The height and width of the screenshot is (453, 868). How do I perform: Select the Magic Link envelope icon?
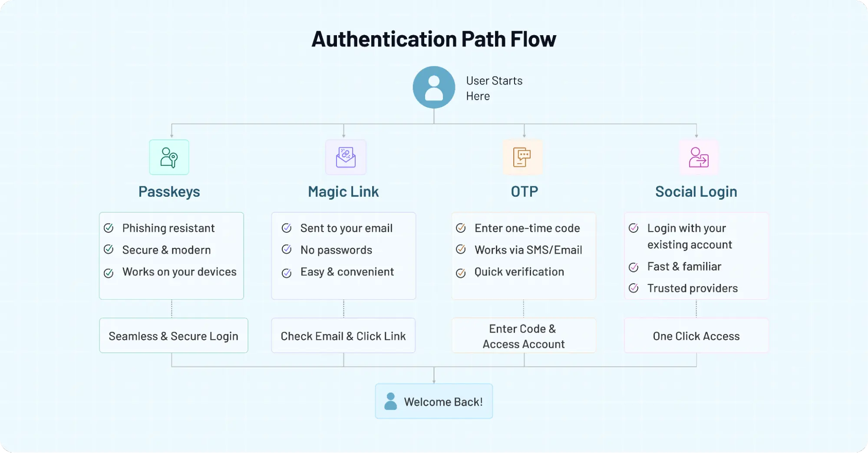coord(346,157)
